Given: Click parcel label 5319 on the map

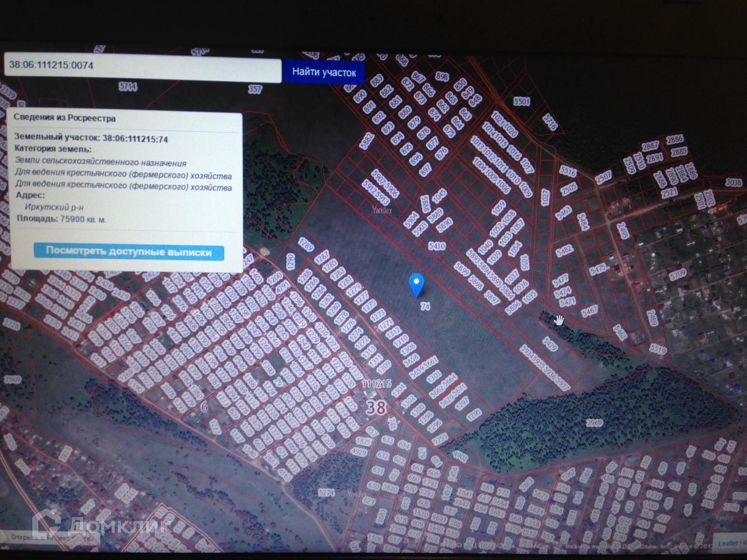Looking at the screenshot, I should [658, 351].
